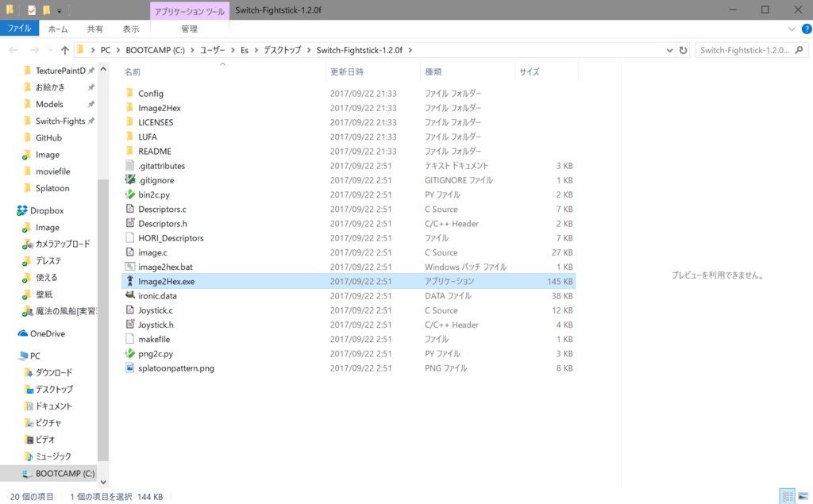Select the LICENSES folder name
This screenshot has height=504, width=813.
pos(156,122)
